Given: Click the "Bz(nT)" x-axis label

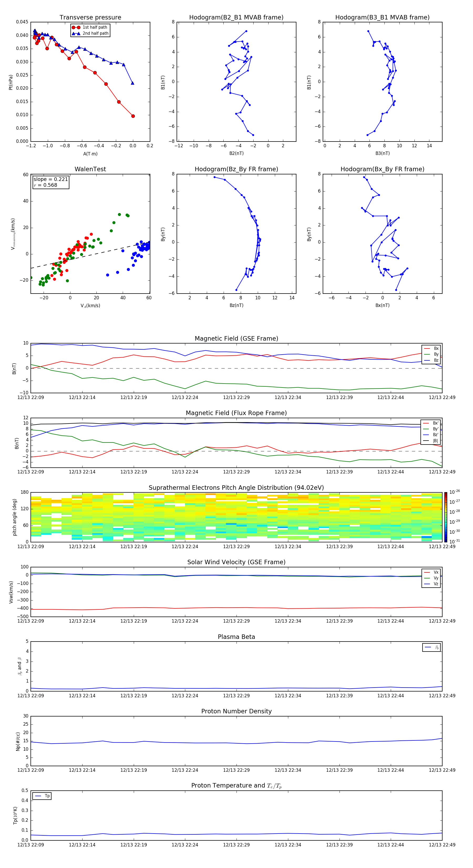Looking at the screenshot, I should [x=236, y=305].
